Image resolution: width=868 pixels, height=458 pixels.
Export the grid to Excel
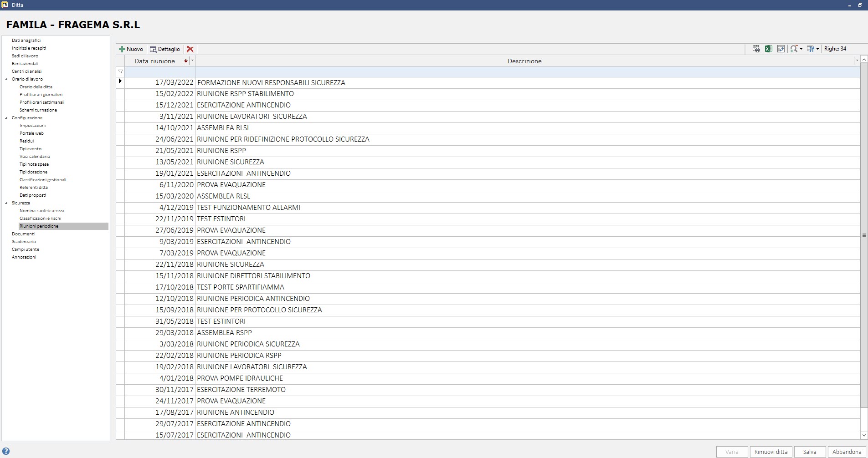(769, 49)
